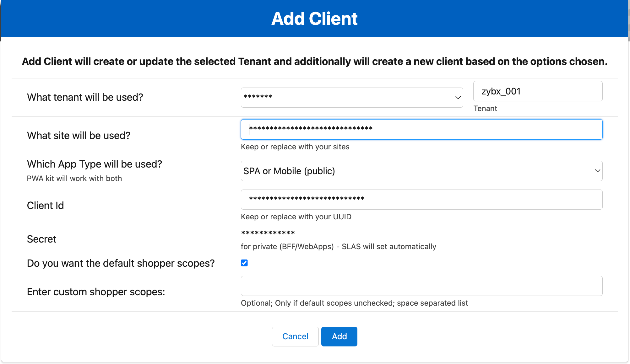
Task: Toggle the default shopper scopes option off
Action: 244,263
